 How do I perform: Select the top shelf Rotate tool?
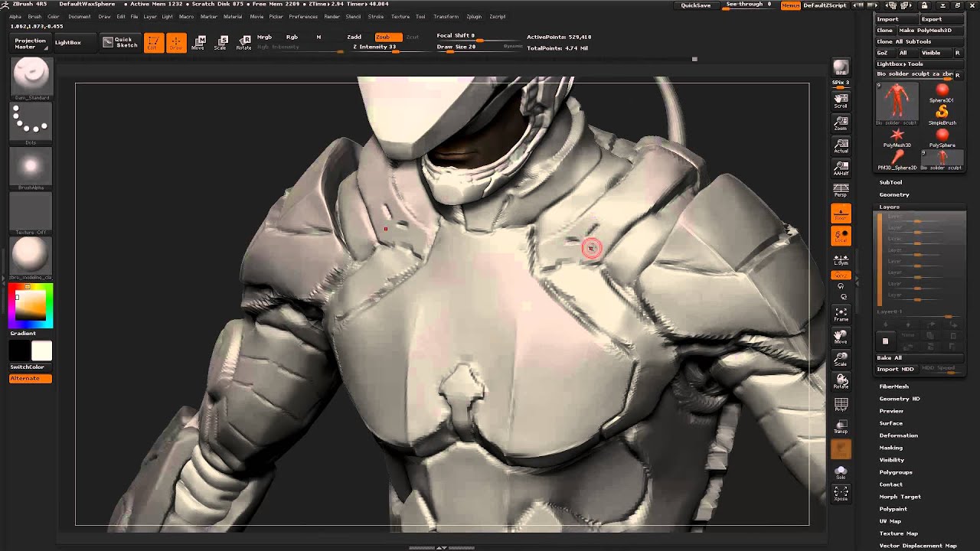(x=243, y=43)
